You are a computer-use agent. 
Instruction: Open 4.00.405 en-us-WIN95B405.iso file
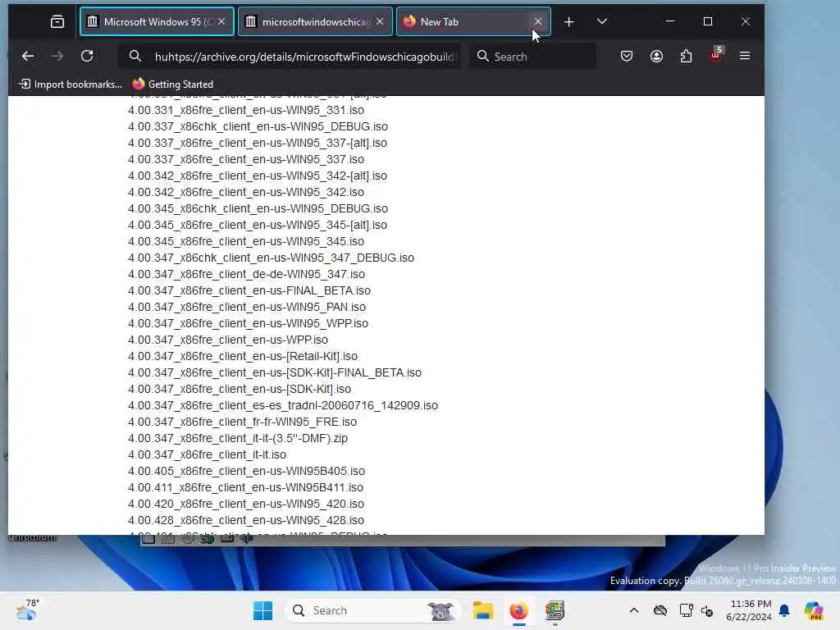pos(246,471)
